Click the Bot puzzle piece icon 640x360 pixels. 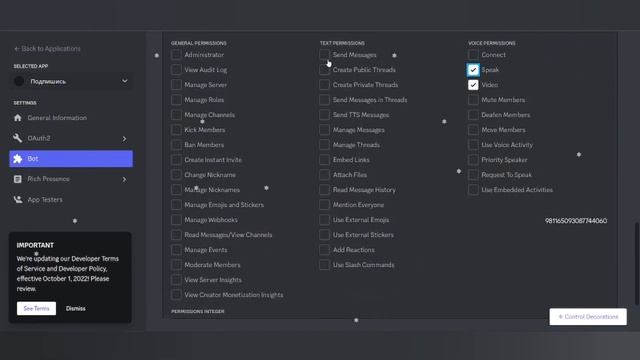tap(18, 159)
